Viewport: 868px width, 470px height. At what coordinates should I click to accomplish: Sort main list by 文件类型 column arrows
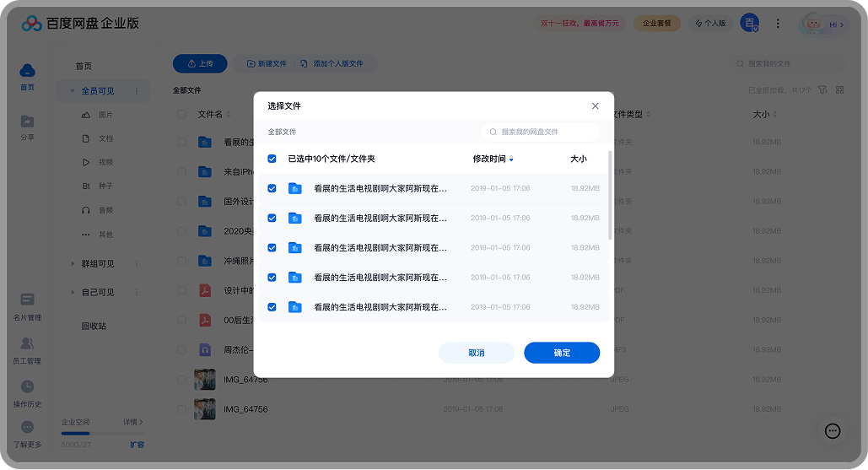tap(648, 114)
